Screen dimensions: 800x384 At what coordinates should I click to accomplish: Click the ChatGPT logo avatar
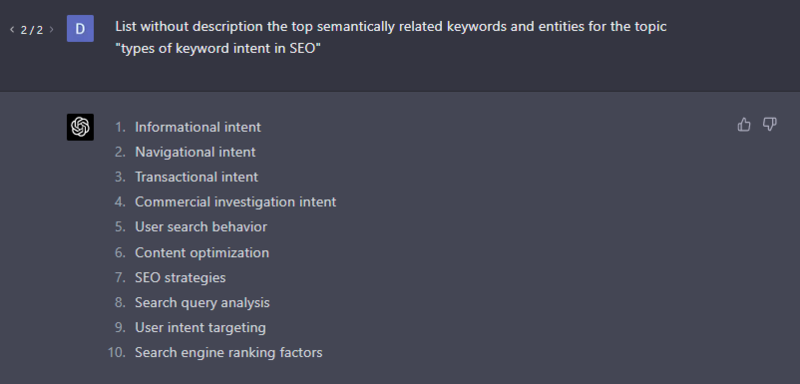(x=80, y=127)
